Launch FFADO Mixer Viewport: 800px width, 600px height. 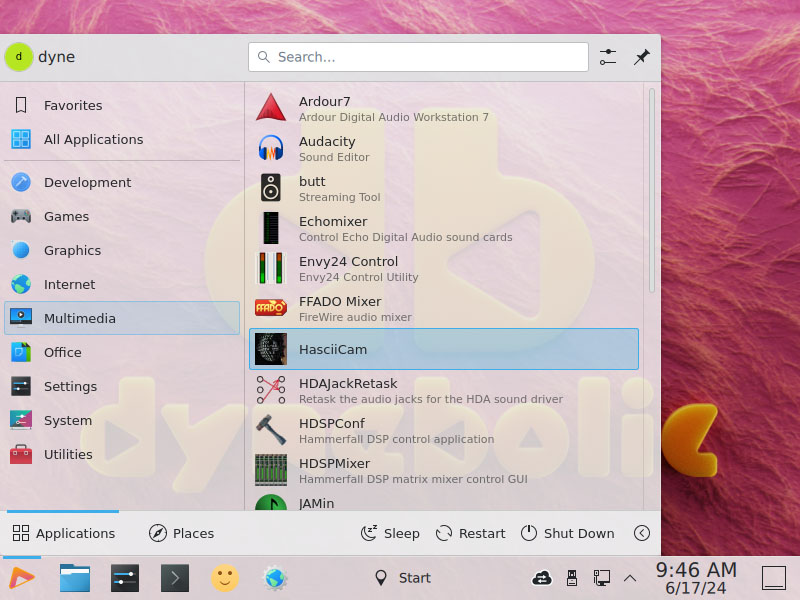[x=443, y=309]
